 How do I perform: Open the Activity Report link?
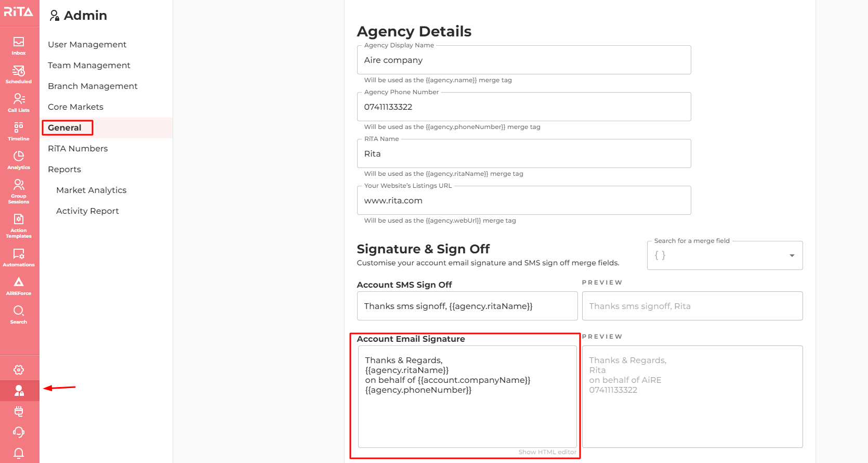pos(87,211)
